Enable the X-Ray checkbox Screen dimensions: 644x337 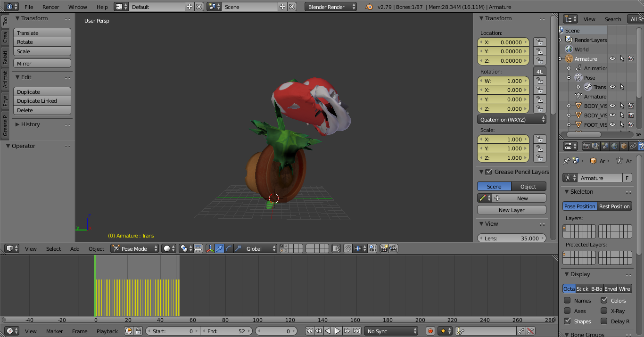(x=604, y=311)
